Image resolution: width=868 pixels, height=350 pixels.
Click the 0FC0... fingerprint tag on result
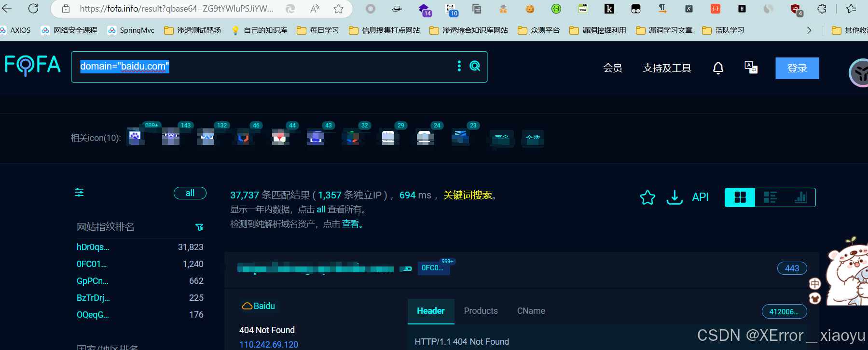(433, 268)
